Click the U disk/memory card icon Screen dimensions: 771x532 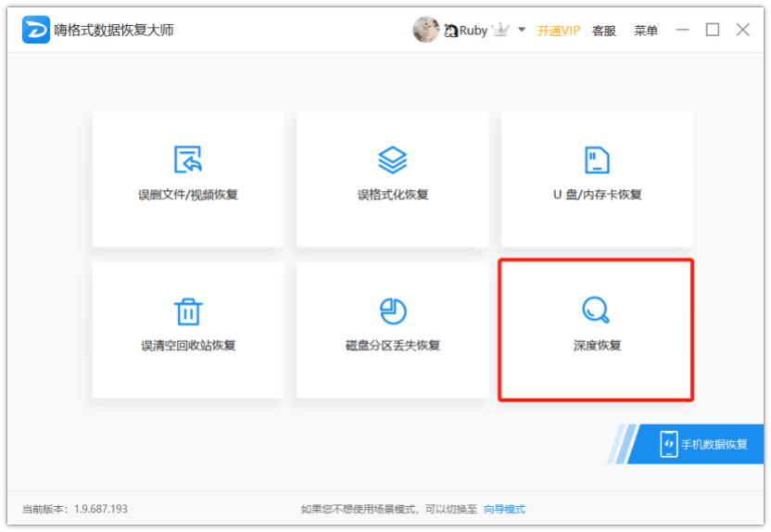[x=597, y=159]
